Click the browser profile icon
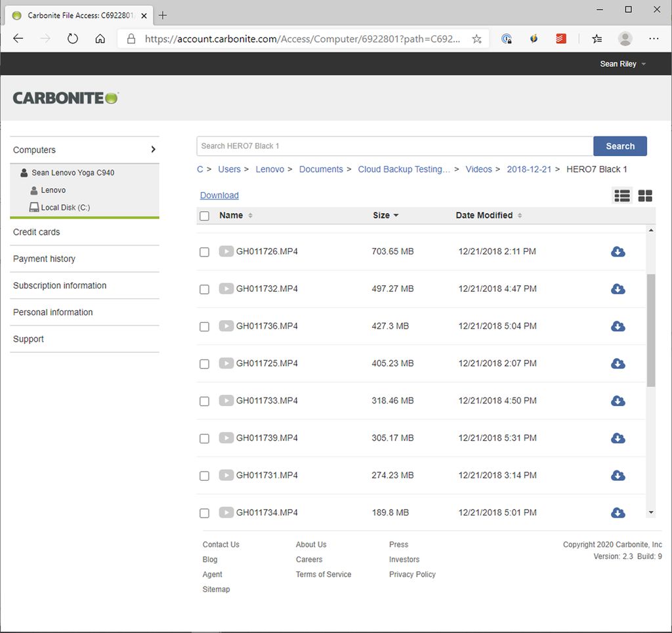672x633 pixels. (625, 39)
